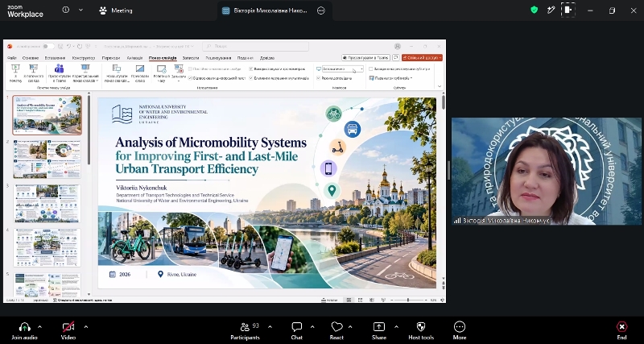Toggle the AutoSave switch in PowerPoint
Screen dimensions: 644x344
click(x=48, y=47)
